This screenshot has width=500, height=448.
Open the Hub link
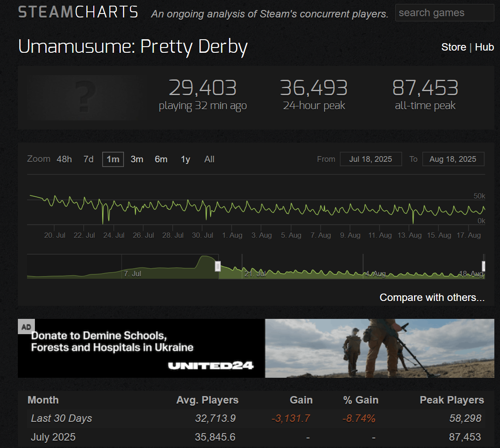(x=484, y=47)
